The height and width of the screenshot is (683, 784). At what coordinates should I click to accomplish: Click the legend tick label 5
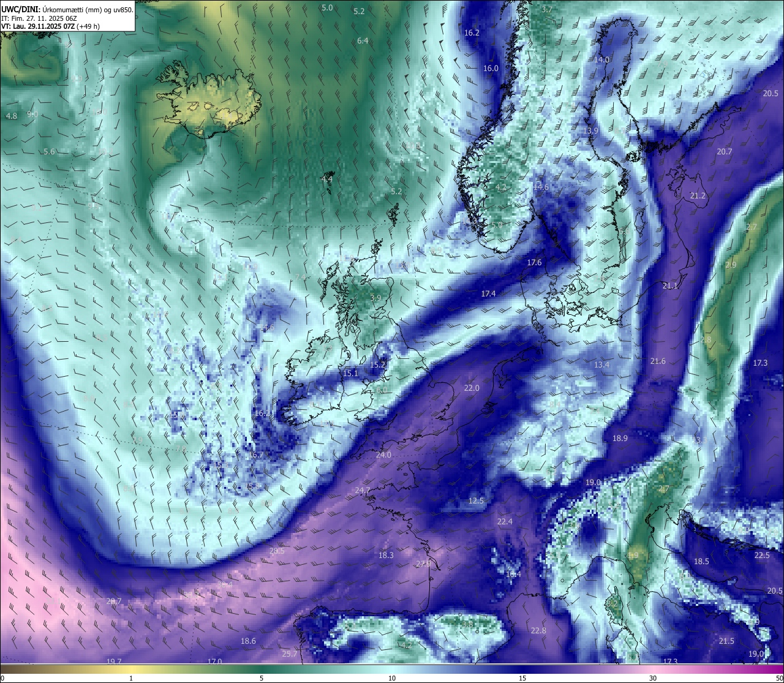pos(262,678)
